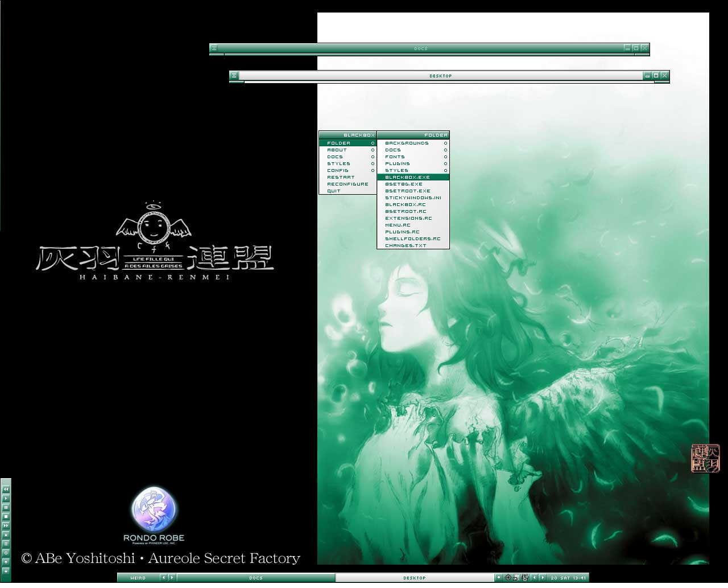Click the rewind button in the player bar
The image size is (728, 588).
pyautogui.click(x=6, y=489)
